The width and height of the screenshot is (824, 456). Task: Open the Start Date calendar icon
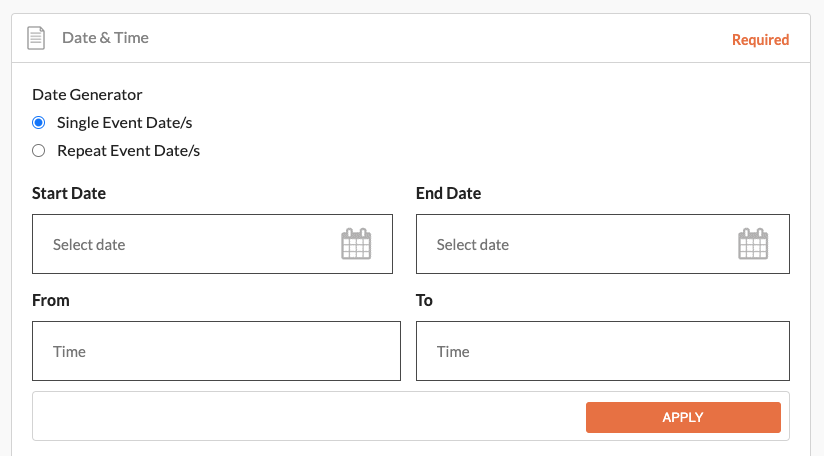pos(356,244)
